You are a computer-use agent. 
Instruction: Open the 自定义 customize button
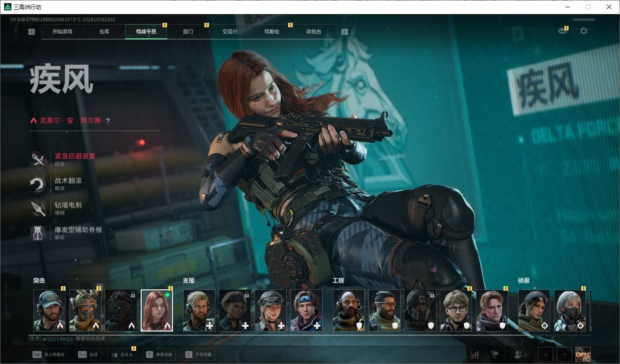click(x=122, y=354)
